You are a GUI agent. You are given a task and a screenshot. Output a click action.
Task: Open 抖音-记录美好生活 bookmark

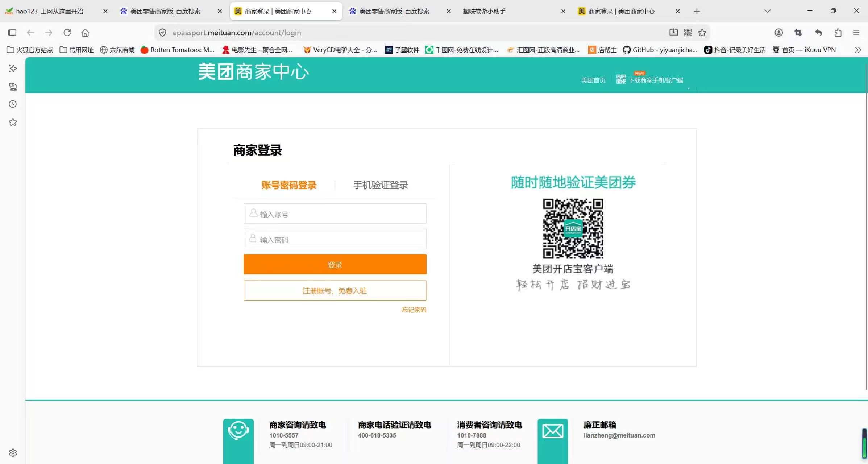(735, 50)
